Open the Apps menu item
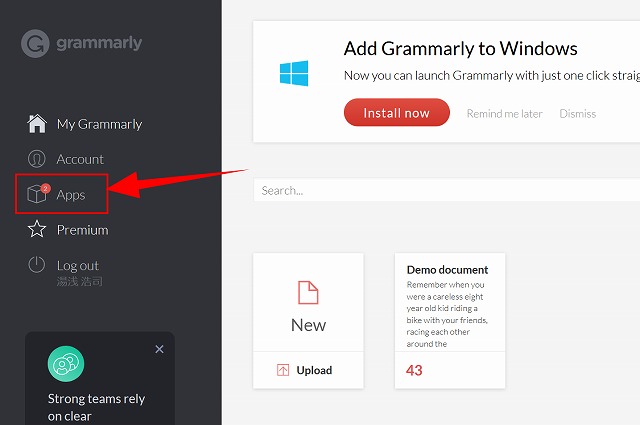The image size is (640, 425). (x=71, y=195)
